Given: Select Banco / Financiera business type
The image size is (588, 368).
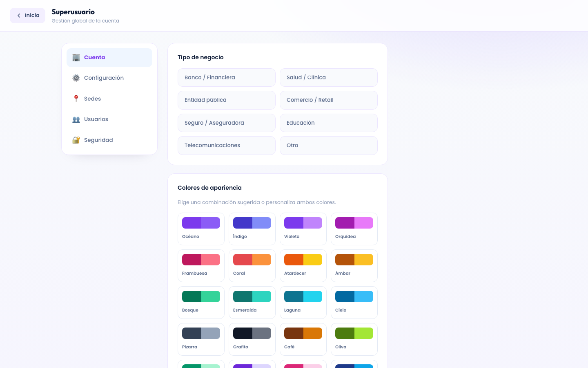Looking at the screenshot, I should (x=227, y=77).
